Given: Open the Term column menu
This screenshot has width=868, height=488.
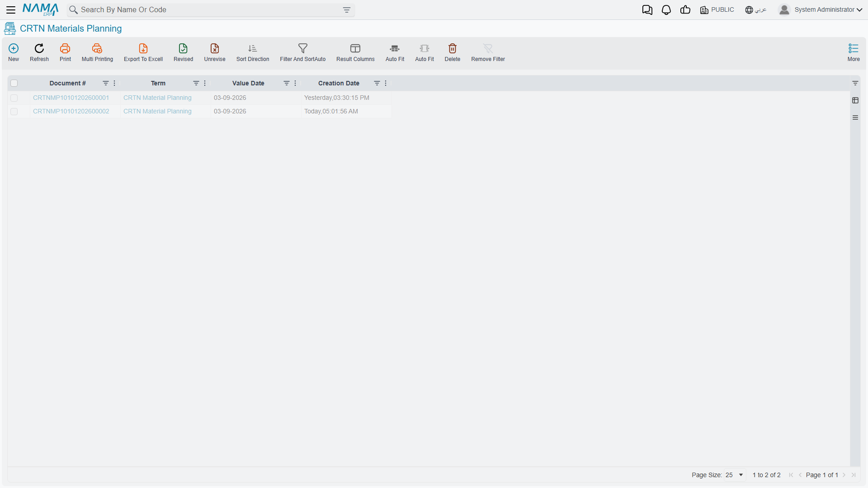Looking at the screenshot, I should click(205, 83).
